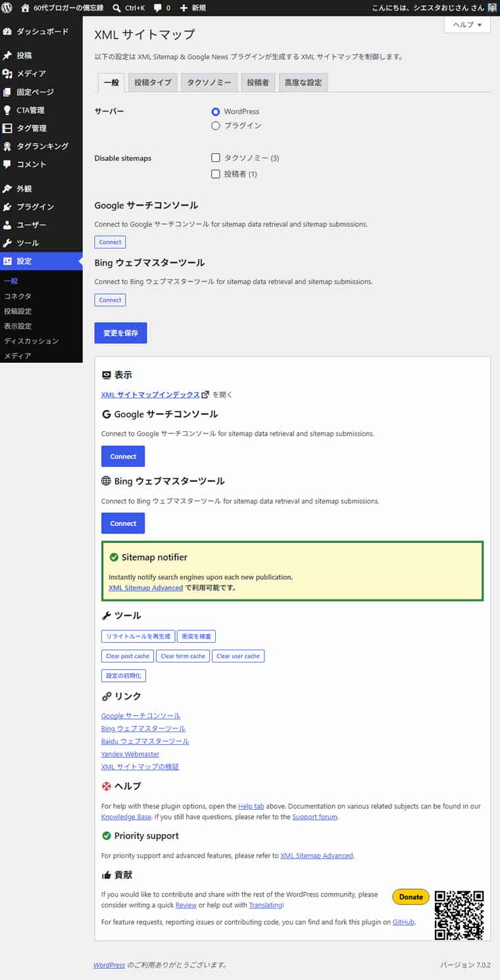Click the ツール wrench icon in the sidebar
Image resolution: width=500 pixels, height=980 pixels.
click(x=7, y=243)
